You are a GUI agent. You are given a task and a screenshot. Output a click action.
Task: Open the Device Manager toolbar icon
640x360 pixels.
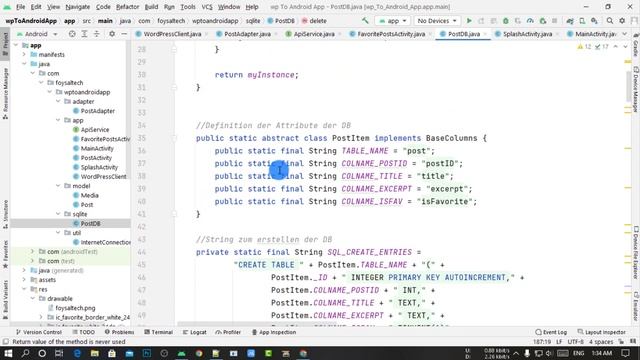point(582,20)
